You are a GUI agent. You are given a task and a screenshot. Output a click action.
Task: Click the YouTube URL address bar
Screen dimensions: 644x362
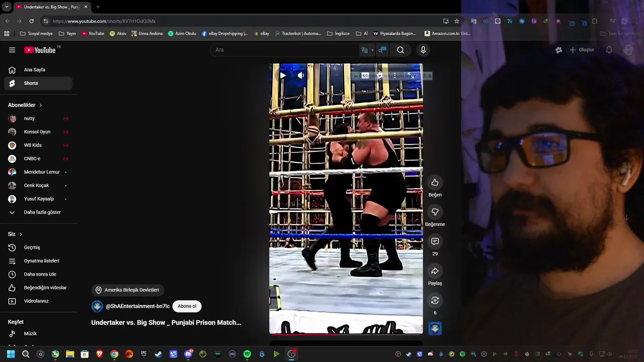(244, 21)
